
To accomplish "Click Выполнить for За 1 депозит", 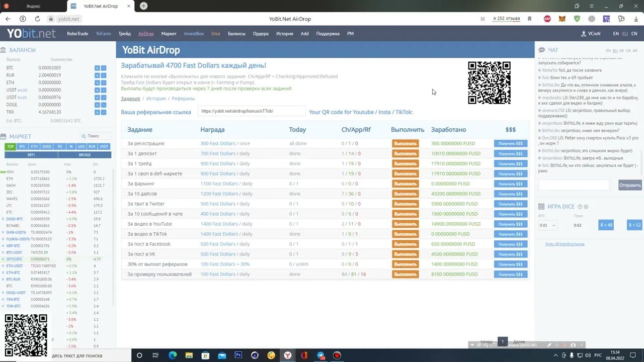I will click(405, 153).
